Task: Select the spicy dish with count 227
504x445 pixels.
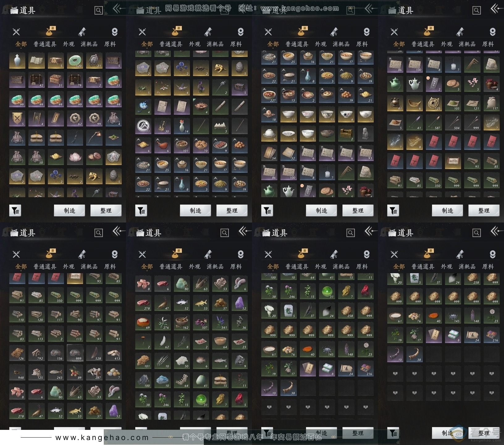Action: pos(269,95)
